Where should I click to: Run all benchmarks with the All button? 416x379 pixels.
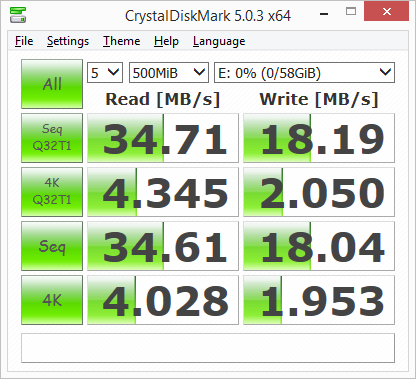pyautogui.click(x=52, y=84)
